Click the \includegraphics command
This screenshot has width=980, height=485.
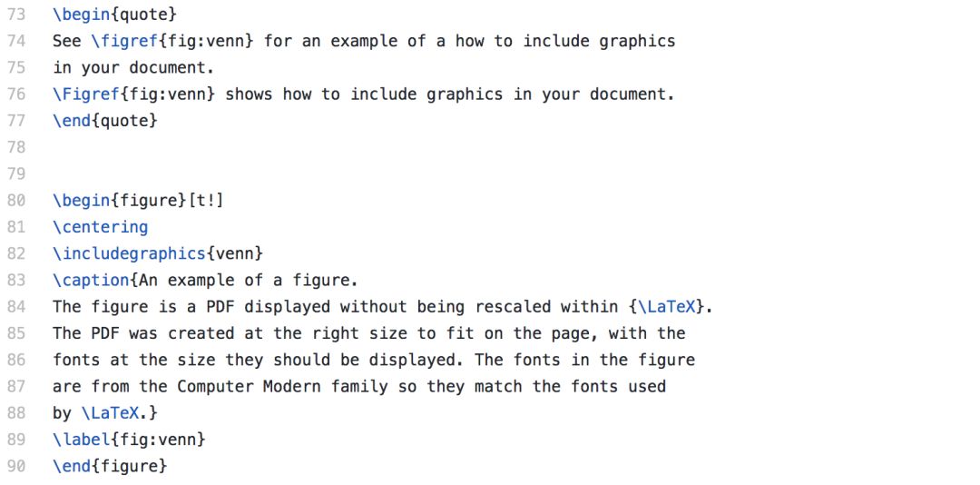tap(130, 253)
